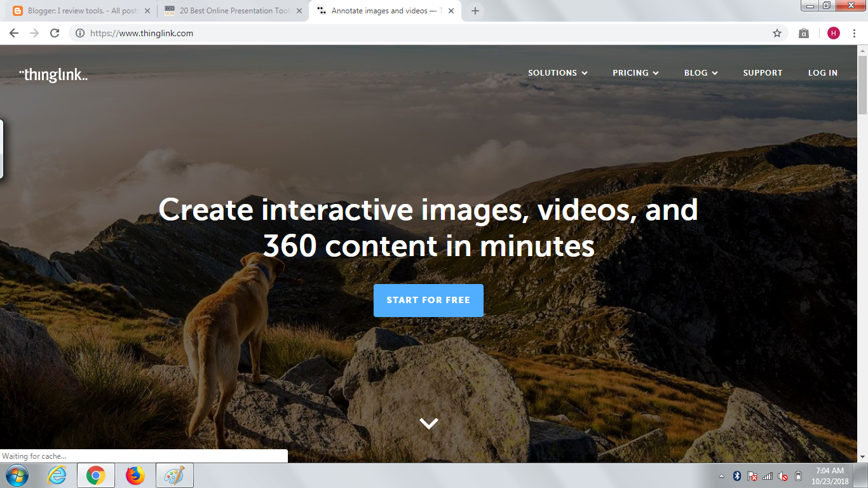Click the downward chevron to scroll content

(x=428, y=423)
